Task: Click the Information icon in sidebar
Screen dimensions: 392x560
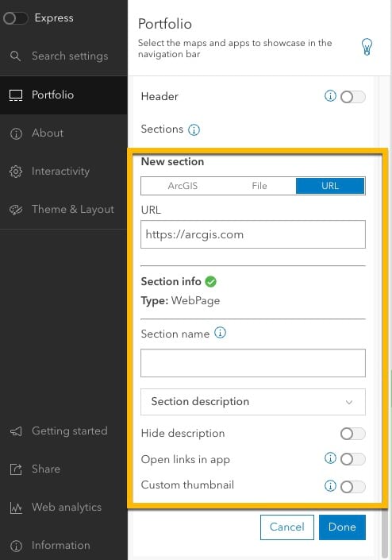Action: pyautogui.click(x=16, y=546)
